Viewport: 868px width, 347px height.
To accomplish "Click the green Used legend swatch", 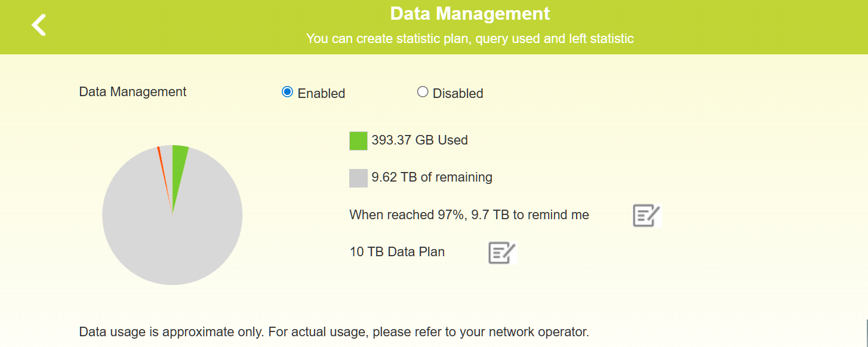I will pyautogui.click(x=358, y=141).
